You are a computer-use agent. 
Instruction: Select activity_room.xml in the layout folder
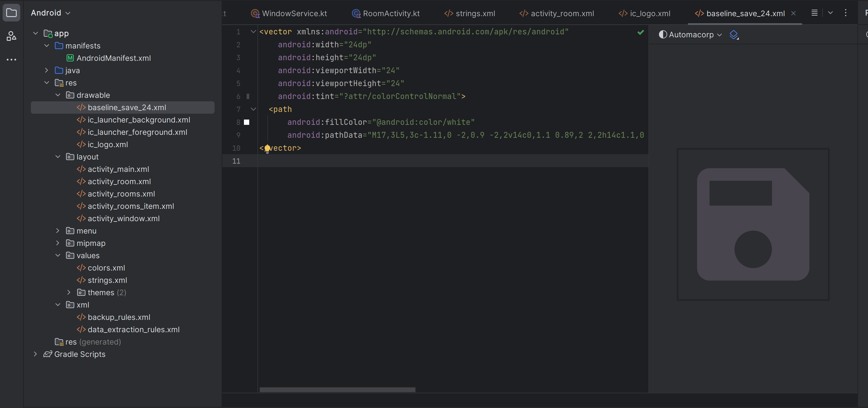[114, 182]
